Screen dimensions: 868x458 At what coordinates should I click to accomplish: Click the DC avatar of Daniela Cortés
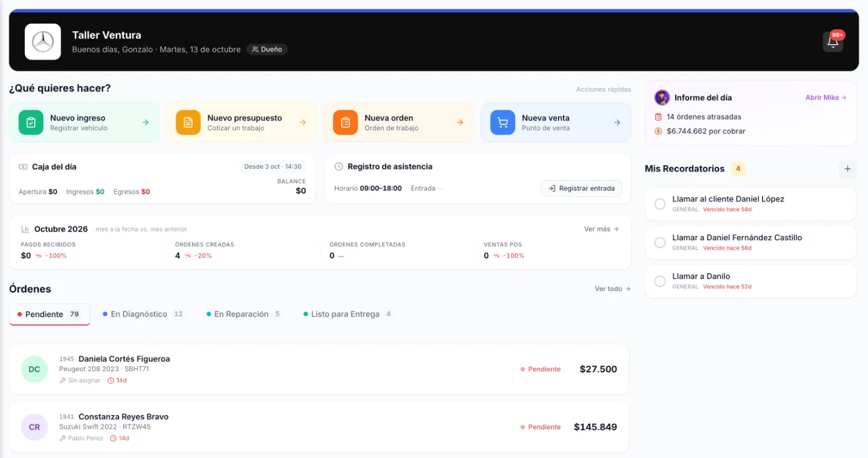click(x=34, y=369)
